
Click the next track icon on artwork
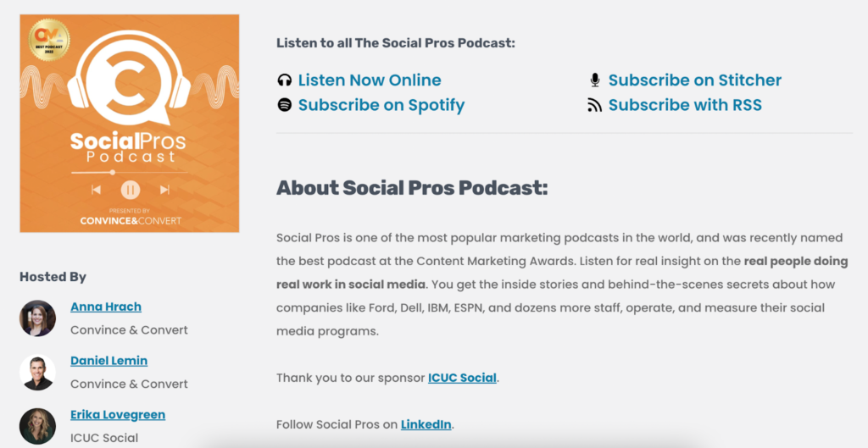(x=164, y=190)
